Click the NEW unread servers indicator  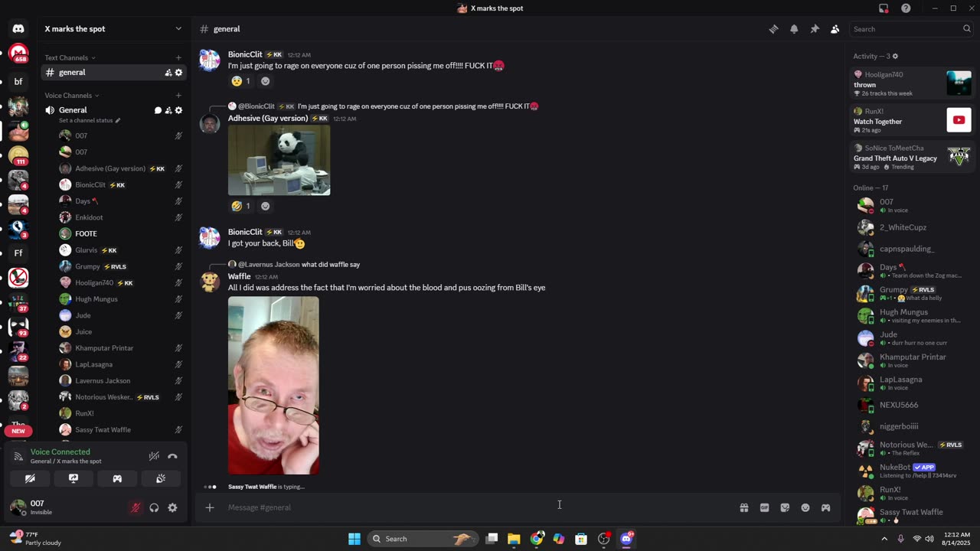point(18,431)
